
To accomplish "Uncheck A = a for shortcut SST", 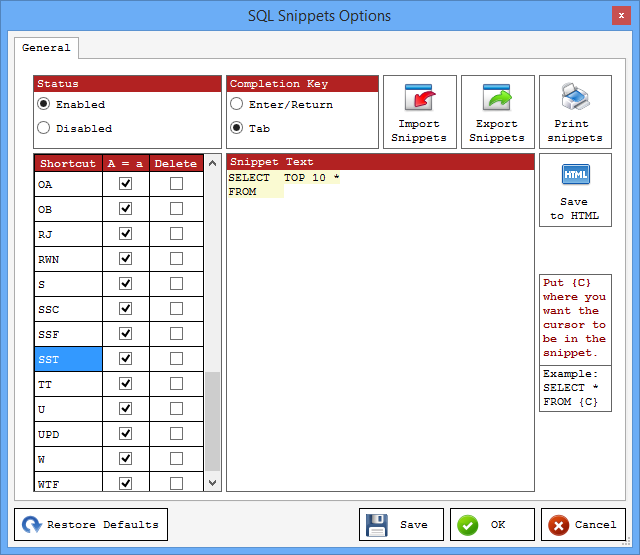I will (x=125, y=359).
